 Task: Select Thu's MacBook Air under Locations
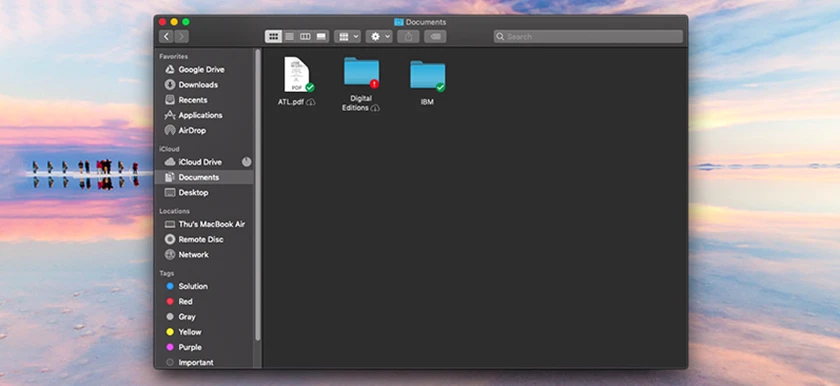point(204,224)
